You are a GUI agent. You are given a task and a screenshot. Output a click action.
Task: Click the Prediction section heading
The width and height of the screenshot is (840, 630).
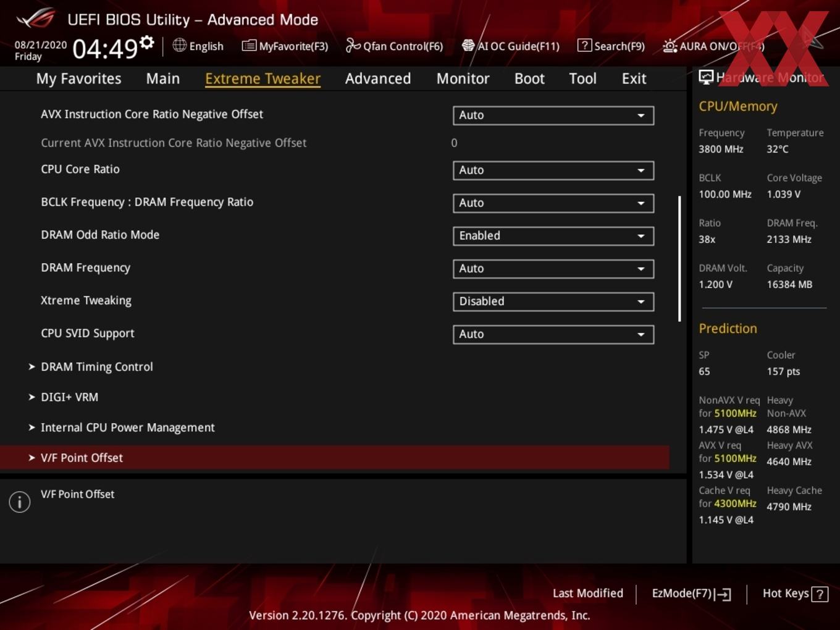(x=728, y=329)
